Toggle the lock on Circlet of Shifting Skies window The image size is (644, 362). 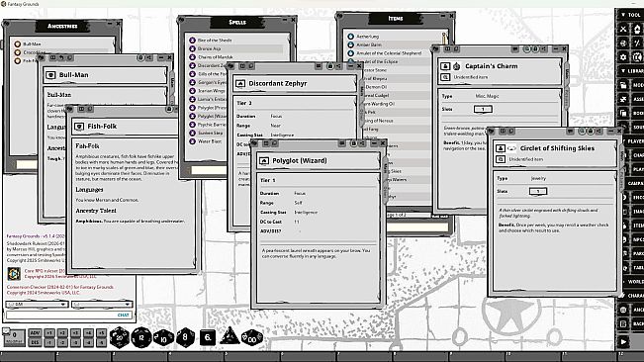(x=591, y=131)
